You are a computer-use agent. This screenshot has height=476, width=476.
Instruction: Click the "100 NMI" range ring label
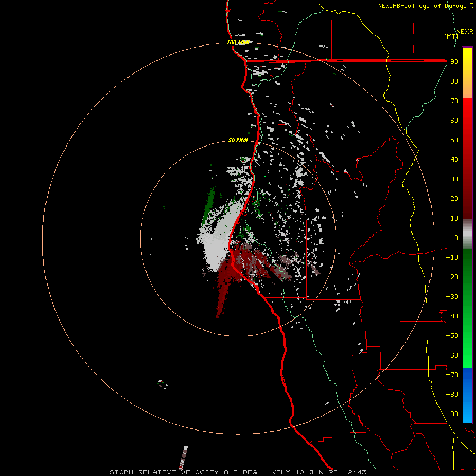coord(238,42)
